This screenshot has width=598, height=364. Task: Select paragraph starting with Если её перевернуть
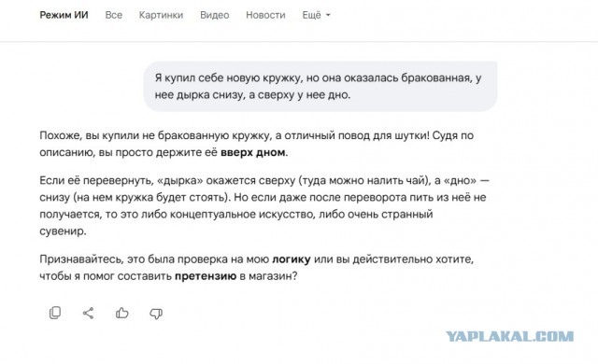[264, 205]
